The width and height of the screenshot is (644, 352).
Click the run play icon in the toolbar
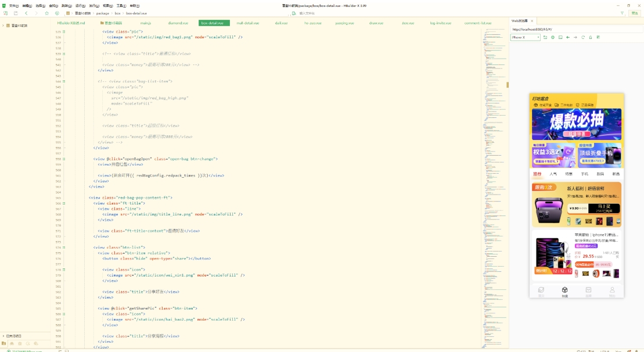click(x=57, y=13)
